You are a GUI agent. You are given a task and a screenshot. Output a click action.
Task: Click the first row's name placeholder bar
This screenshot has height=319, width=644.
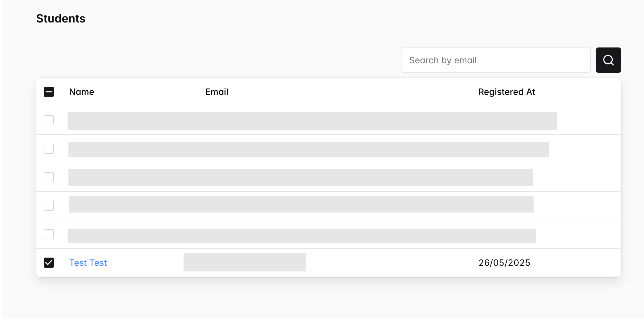(312, 120)
